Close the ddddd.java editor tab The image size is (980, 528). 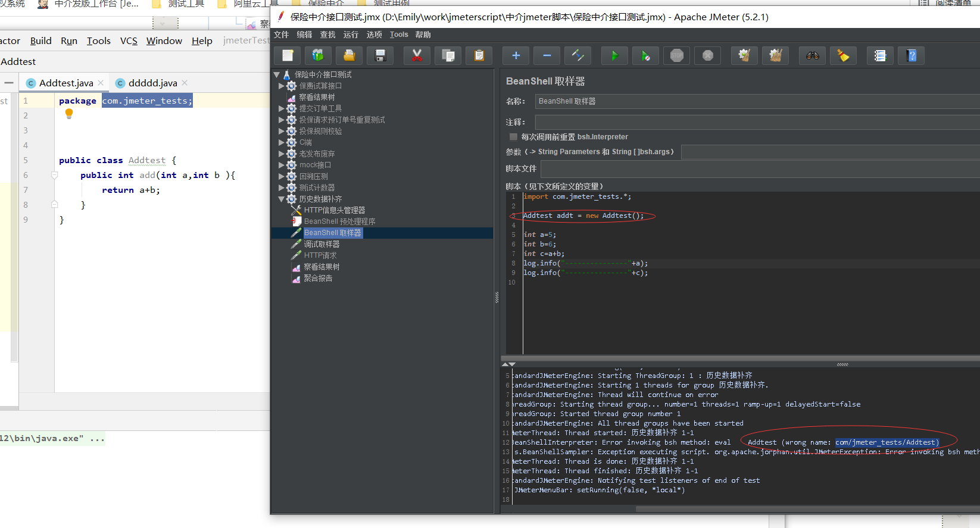pos(185,83)
